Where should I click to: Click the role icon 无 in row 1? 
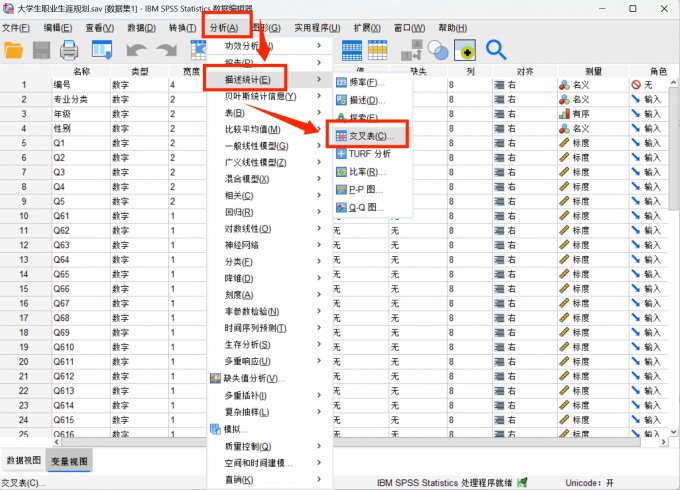636,85
